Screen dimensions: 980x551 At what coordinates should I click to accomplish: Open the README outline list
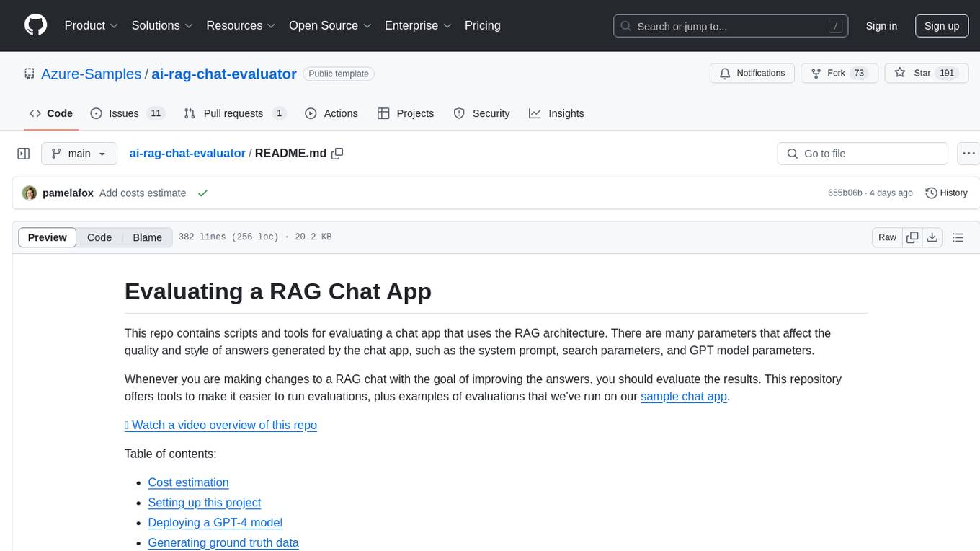[958, 237]
